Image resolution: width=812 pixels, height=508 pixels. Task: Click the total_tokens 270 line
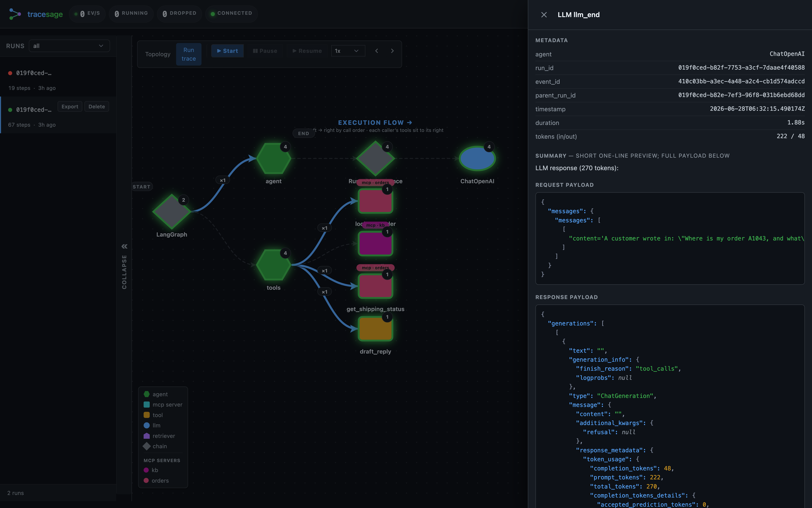click(625, 486)
